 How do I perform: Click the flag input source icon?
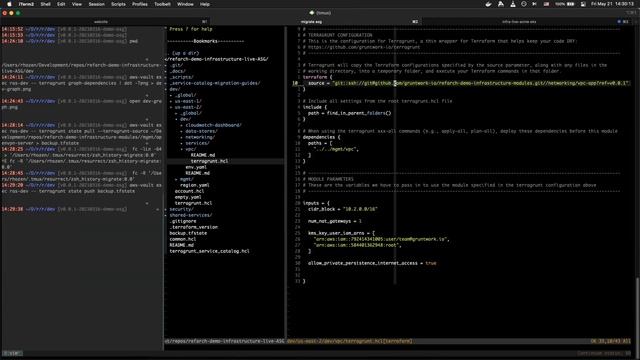(x=546, y=4)
